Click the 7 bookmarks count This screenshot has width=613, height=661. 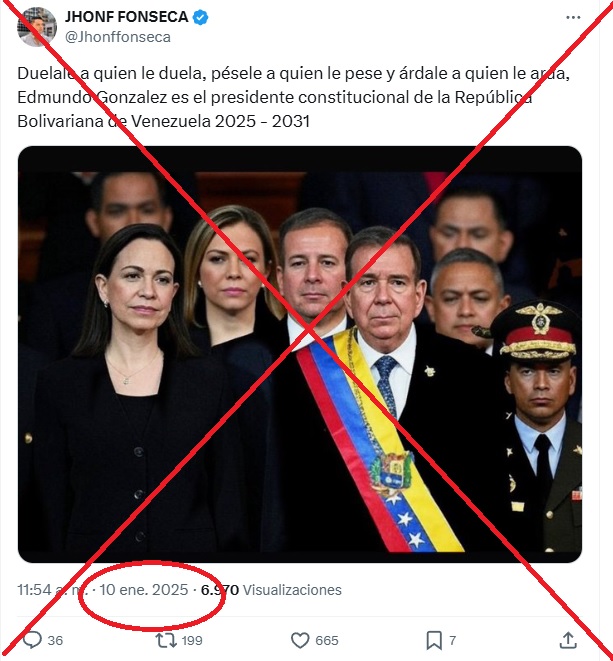(x=452, y=640)
